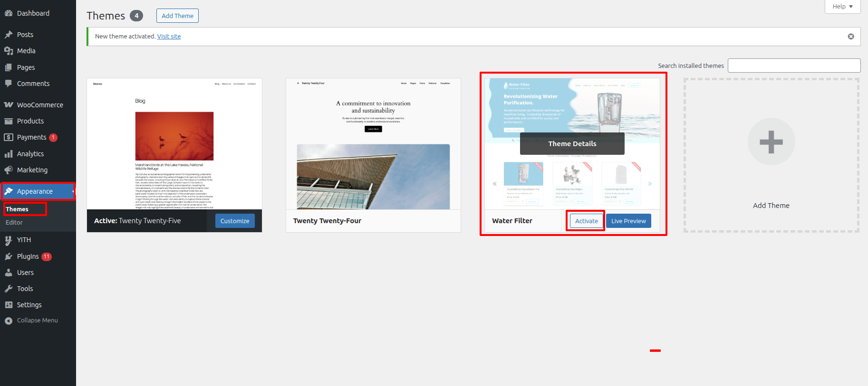Open Theme Details for Water Filter
The height and width of the screenshot is (386, 868).
(x=572, y=143)
